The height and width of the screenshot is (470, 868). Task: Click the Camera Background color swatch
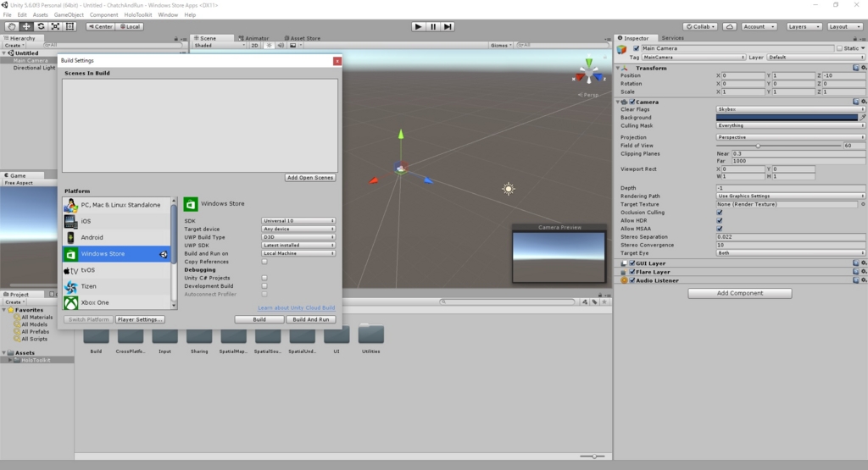(x=787, y=117)
